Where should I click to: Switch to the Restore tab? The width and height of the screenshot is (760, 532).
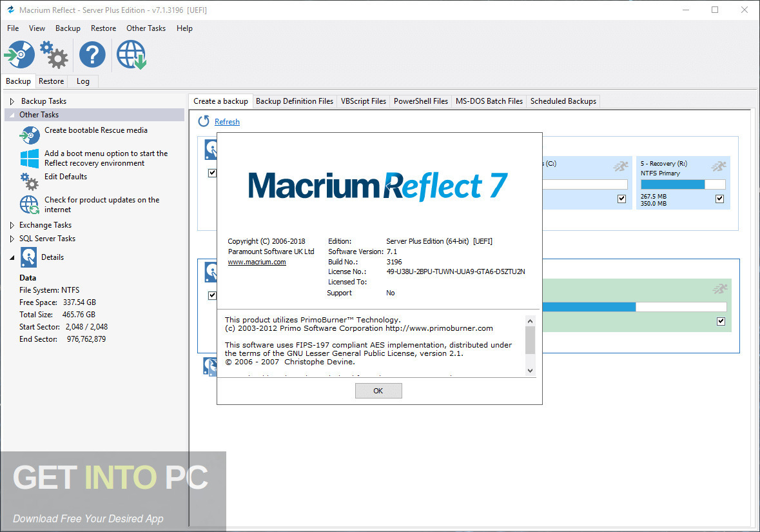52,81
